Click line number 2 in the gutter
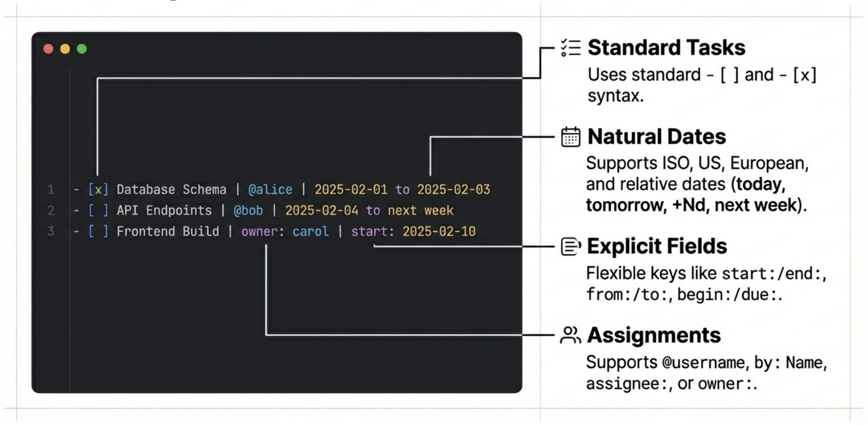The width and height of the screenshot is (868, 425). click(x=51, y=210)
